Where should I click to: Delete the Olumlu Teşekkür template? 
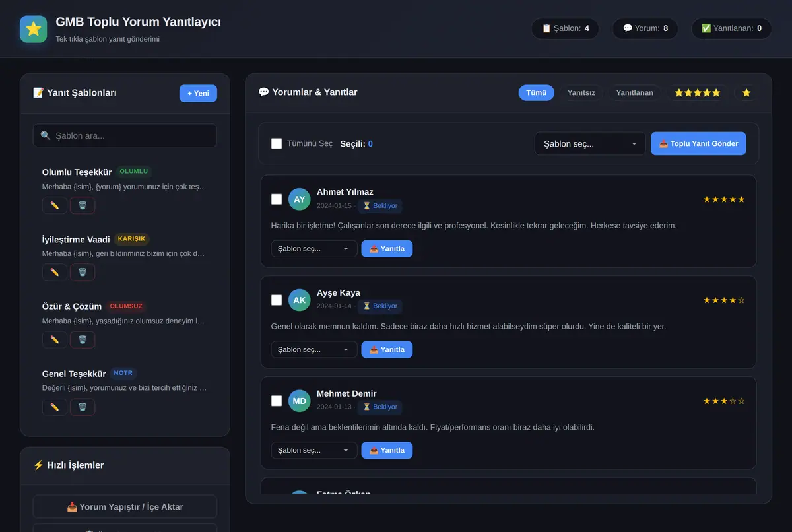(x=82, y=205)
